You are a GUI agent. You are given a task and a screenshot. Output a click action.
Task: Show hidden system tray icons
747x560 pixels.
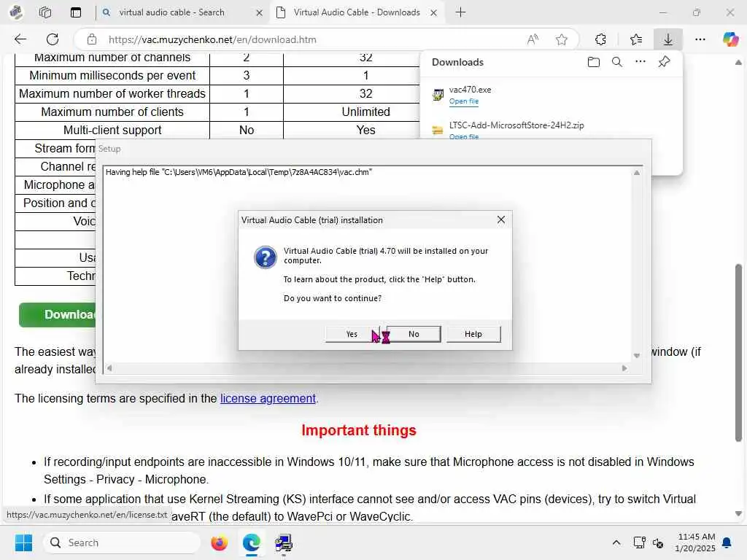616,542
